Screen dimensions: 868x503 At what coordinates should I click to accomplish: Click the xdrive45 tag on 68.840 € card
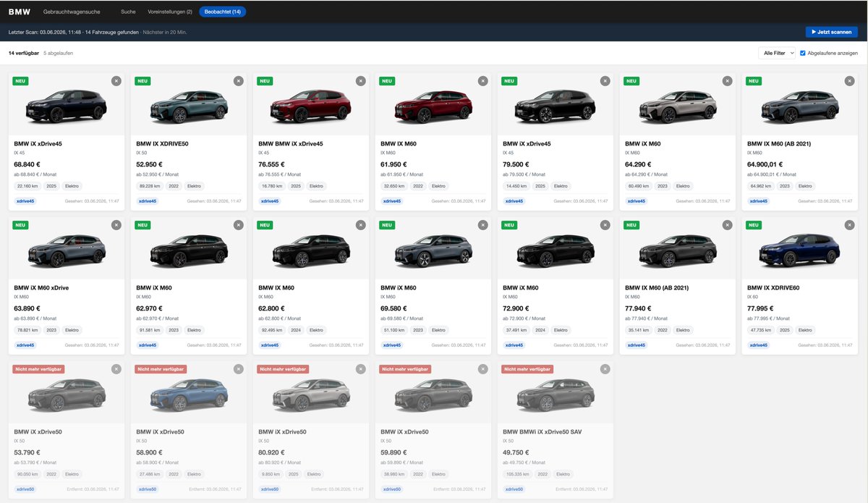26,201
